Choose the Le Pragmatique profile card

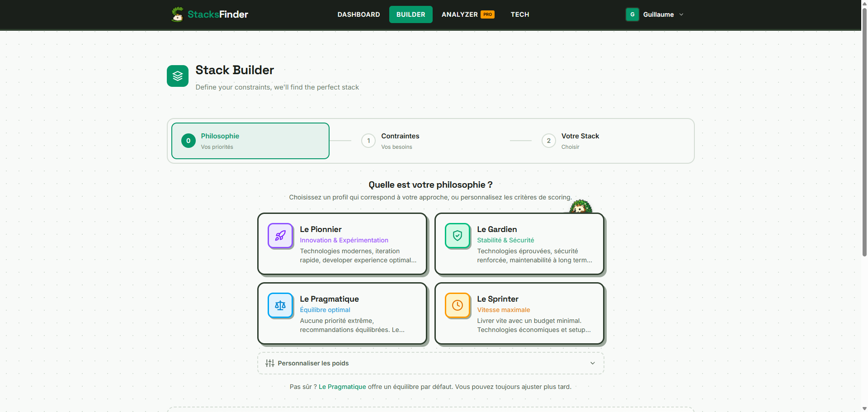(342, 313)
